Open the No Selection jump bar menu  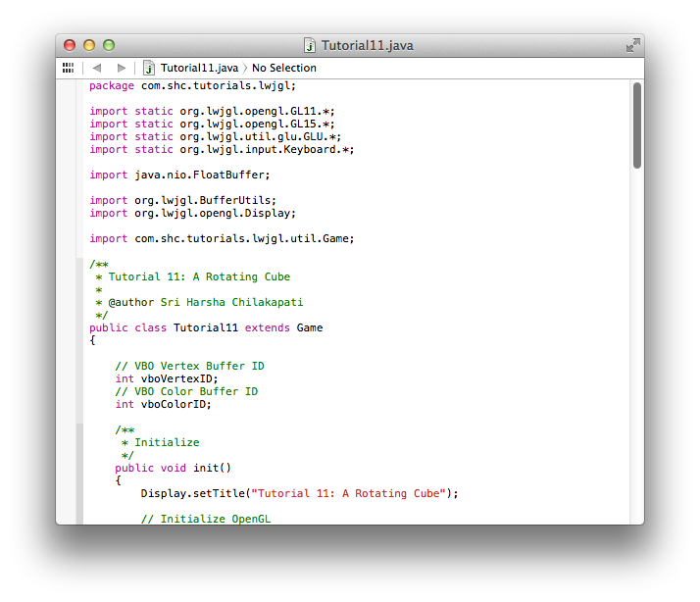point(284,68)
